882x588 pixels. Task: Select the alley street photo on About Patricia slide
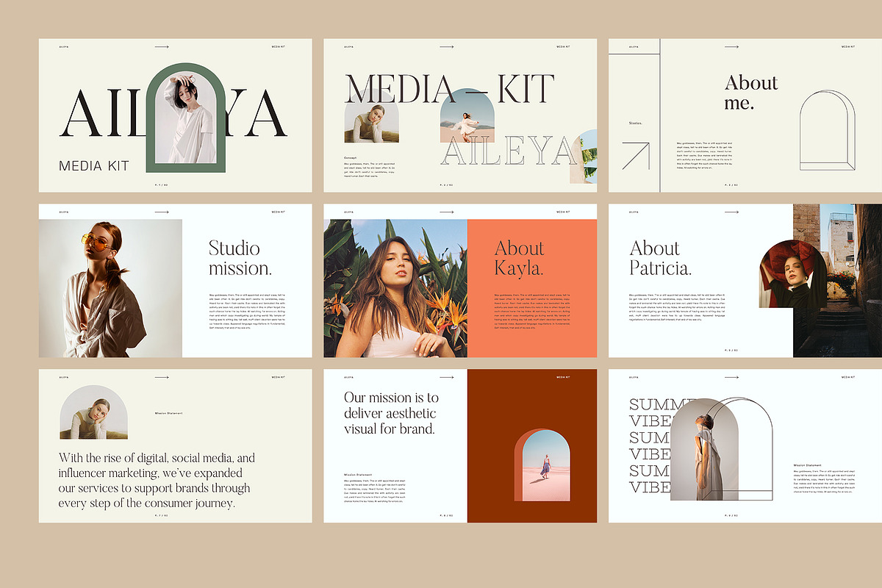point(837,281)
